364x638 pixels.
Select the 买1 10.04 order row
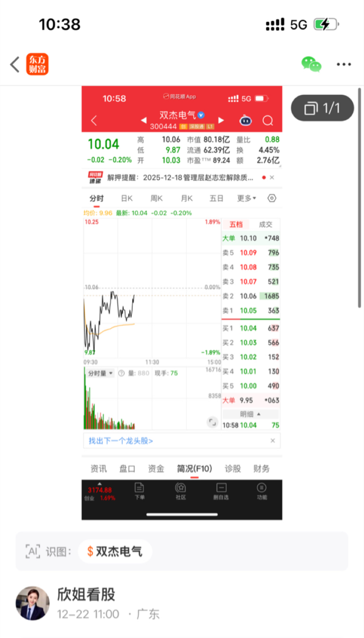click(251, 328)
